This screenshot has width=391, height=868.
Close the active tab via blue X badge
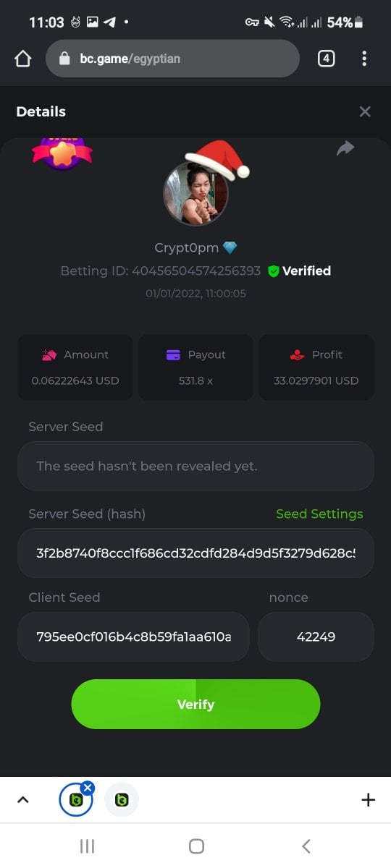(88, 787)
